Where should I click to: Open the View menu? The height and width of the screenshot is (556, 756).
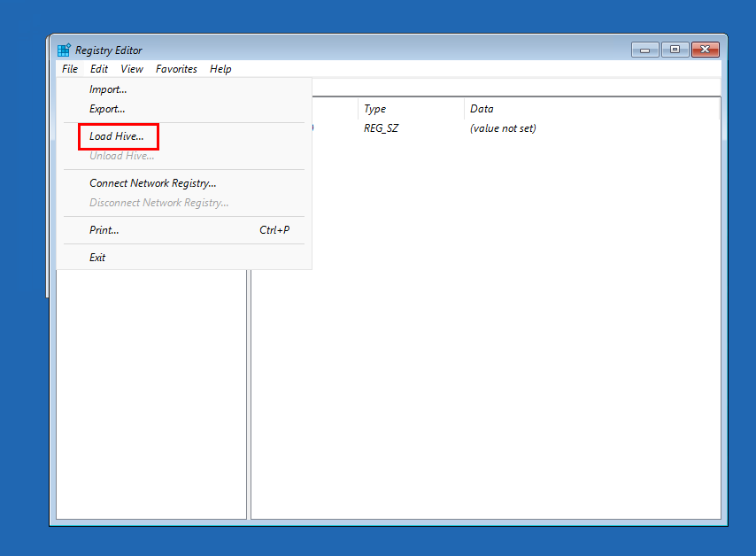pyautogui.click(x=132, y=69)
